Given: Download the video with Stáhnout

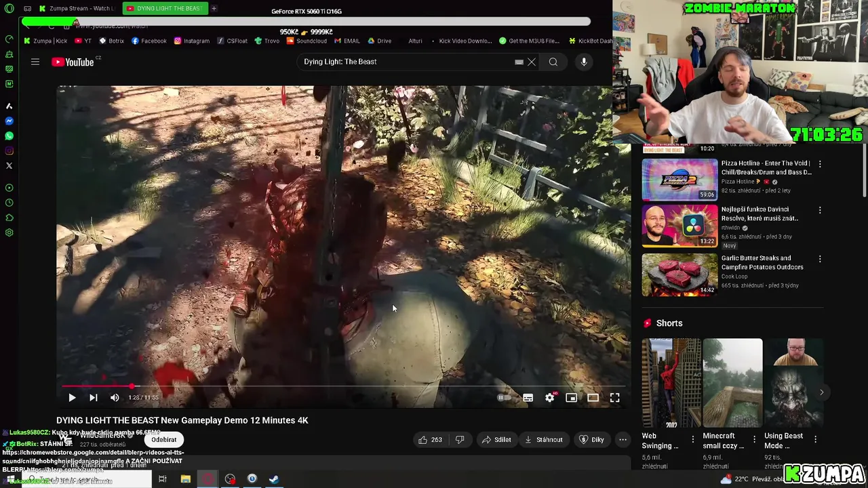Looking at the screenshot, I should click(x=544, y=440).
